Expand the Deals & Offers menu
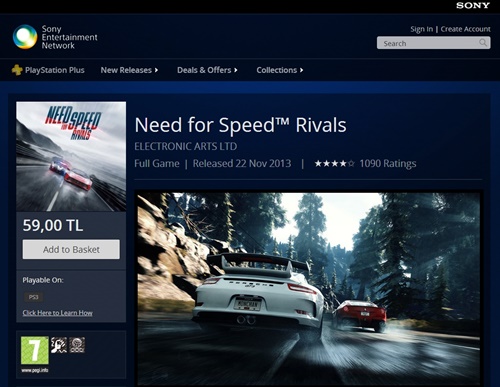500x387 pixels. coord(207,70)
